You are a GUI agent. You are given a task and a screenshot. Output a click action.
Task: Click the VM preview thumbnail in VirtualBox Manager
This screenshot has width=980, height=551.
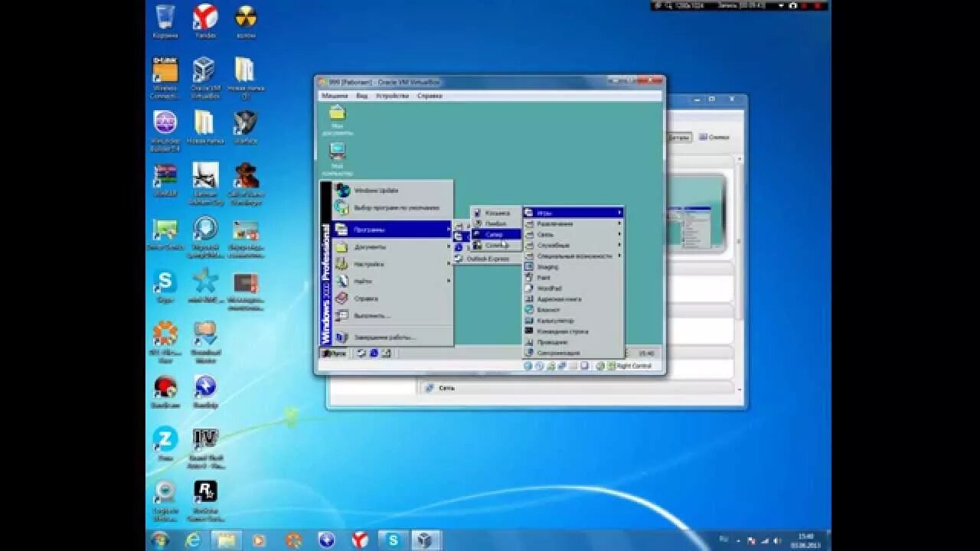tap(695, 214)
